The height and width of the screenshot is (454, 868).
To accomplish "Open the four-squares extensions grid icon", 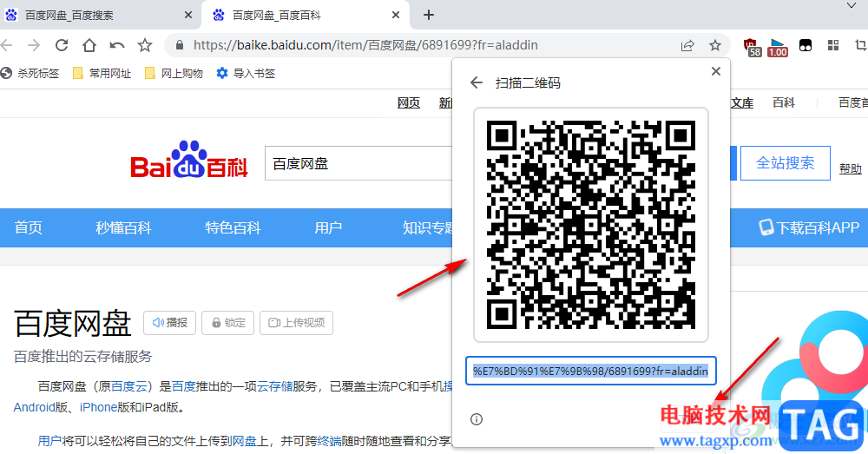I will 833,45.
